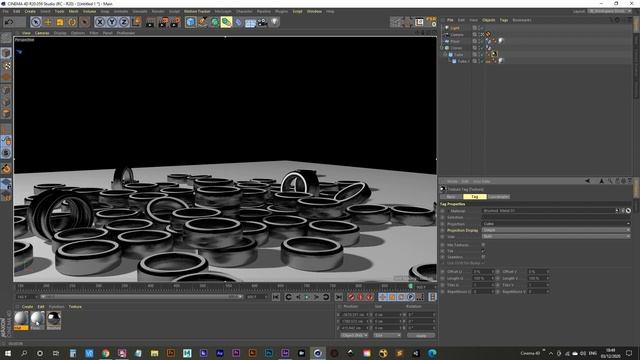The image size is (640, 360).
Task: Select the third dark material thumbnail
Action: click(x=53, y=319)
